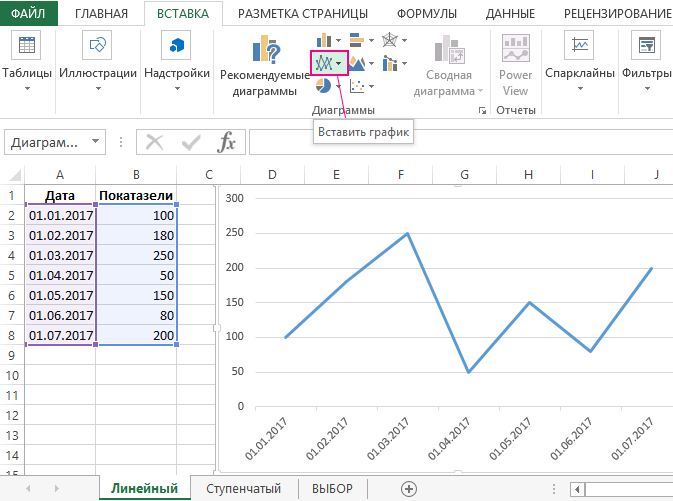
Task: Add a new sheet with plus button
Action: pos(408,488)
